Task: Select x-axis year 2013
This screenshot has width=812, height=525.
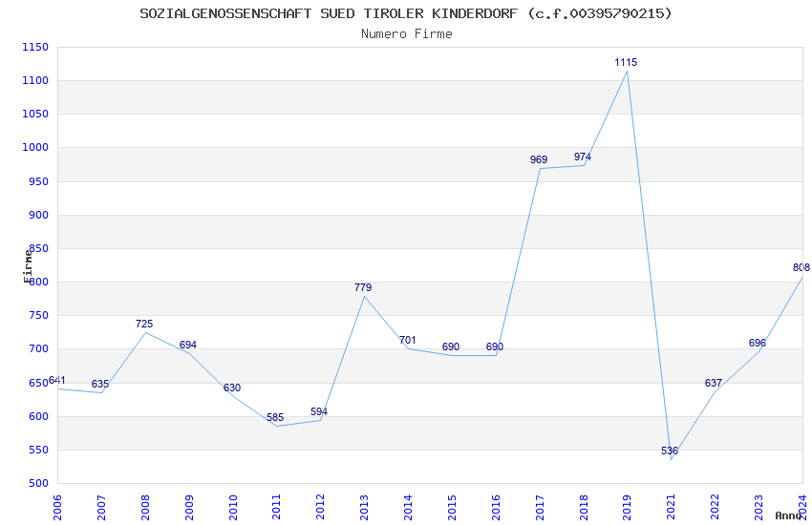Action: point(365,508)
